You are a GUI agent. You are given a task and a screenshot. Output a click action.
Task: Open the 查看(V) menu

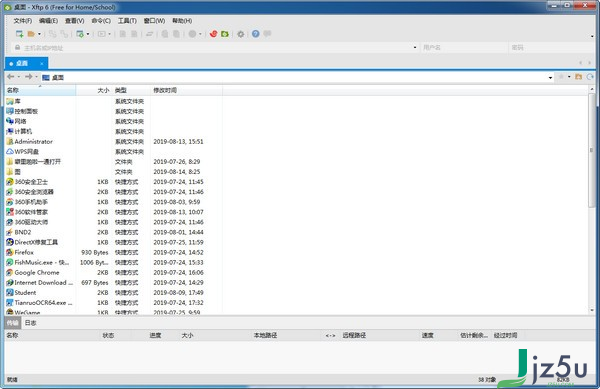(x=74, y=21)
